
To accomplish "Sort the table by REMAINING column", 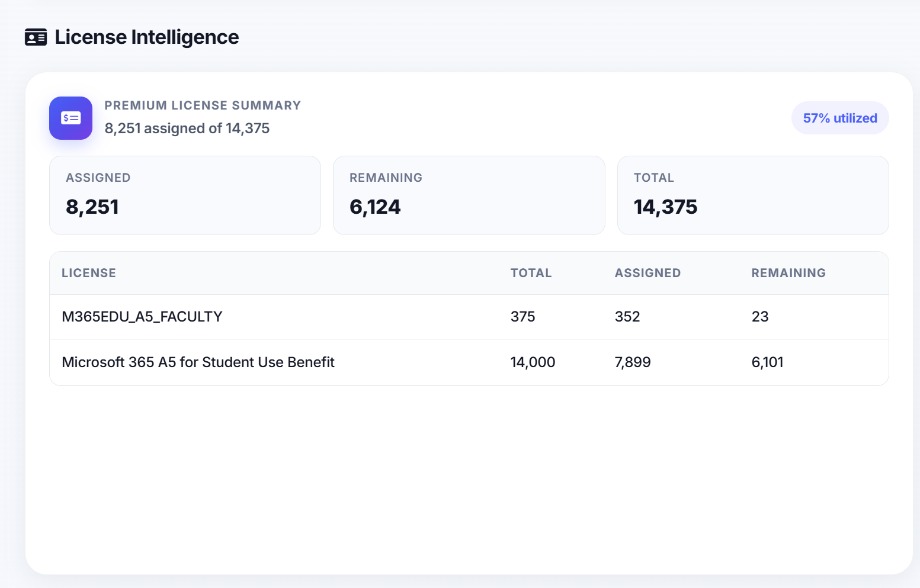I will click(x=788, y=273).
